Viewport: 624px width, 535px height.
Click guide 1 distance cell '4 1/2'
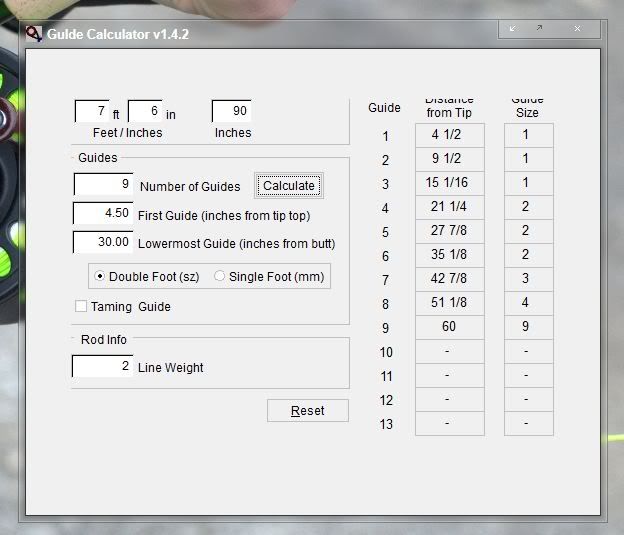[x=450, y=135]
